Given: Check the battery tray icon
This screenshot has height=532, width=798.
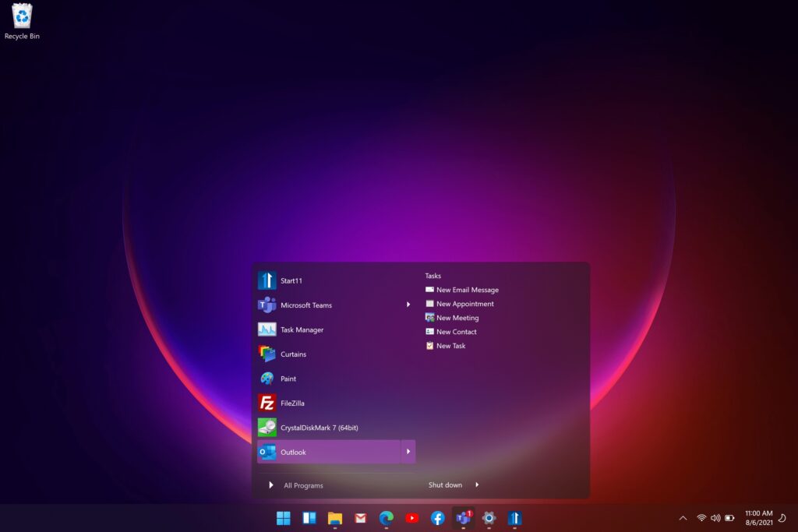Looking at the screenshot, I should point(729,518).
